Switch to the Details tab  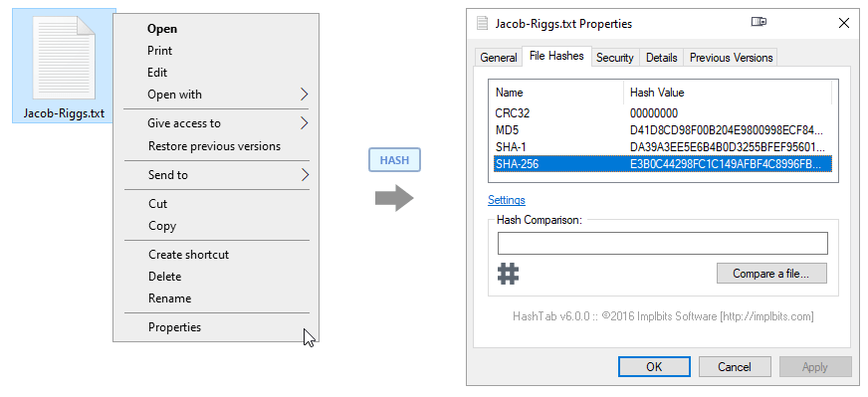click(x=662, y=58)
